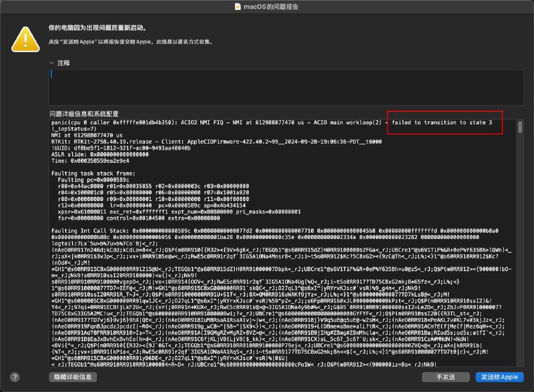534x392 pixels.
Task: Click the 点按"发送给 Apple" description text
Action: click(x=131, y=42)
